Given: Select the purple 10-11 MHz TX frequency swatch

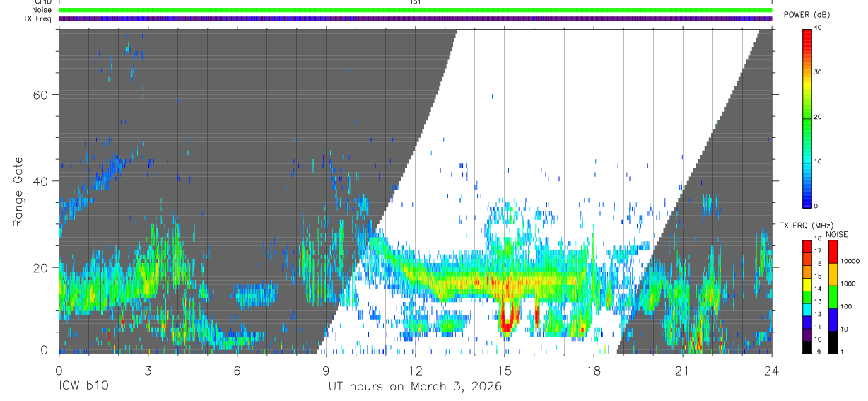Looking at the screenshot, I should [807, 334].
